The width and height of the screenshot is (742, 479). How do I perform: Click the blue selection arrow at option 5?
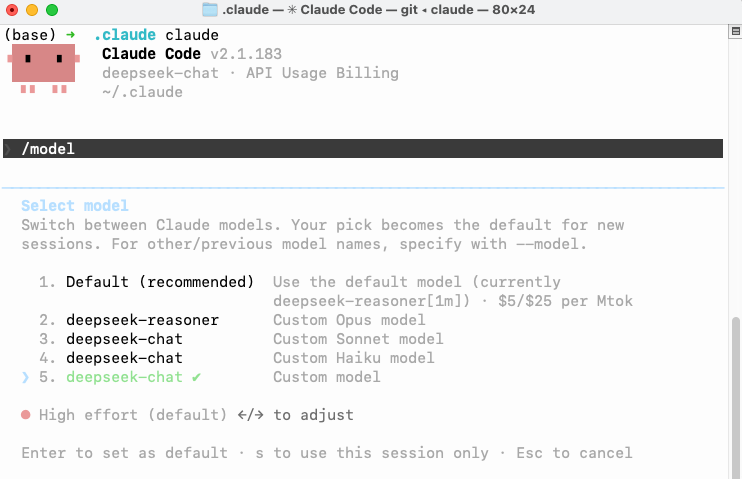click(26, 377)
